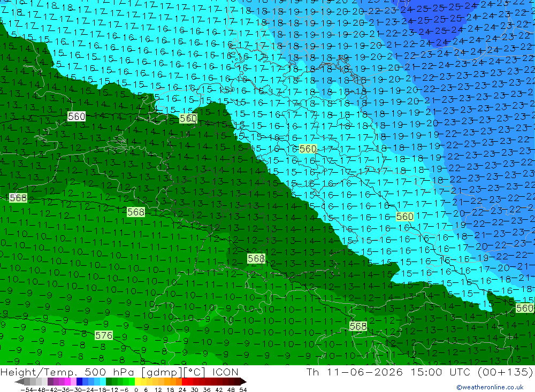Click the positive '36' legend scale value
Screen dimensions: 535x392
coord(207,390)
